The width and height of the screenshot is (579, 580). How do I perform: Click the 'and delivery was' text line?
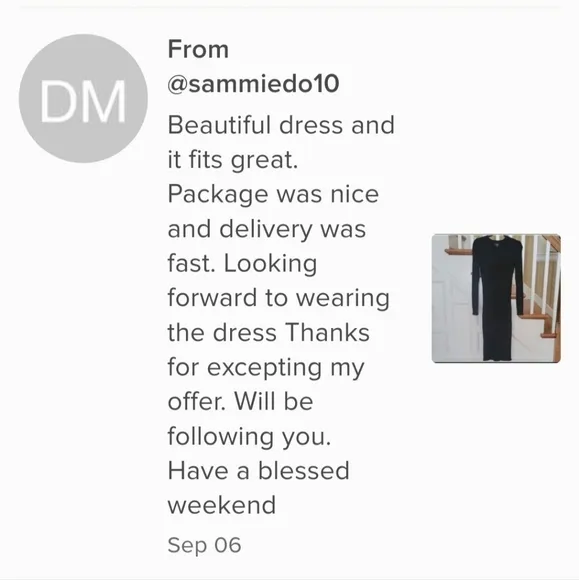(x=267, y=229)
